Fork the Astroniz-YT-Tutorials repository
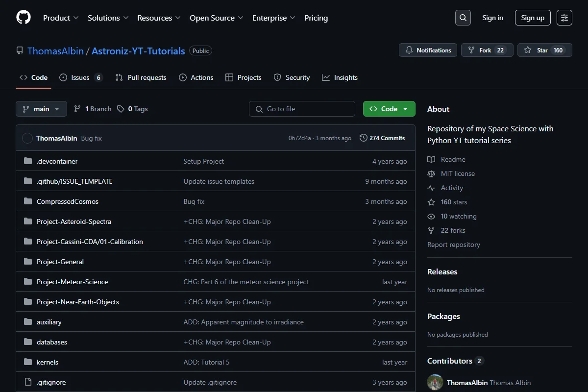Screen dimensions: 588x392 pyautogui.click(x=486, y=50)
